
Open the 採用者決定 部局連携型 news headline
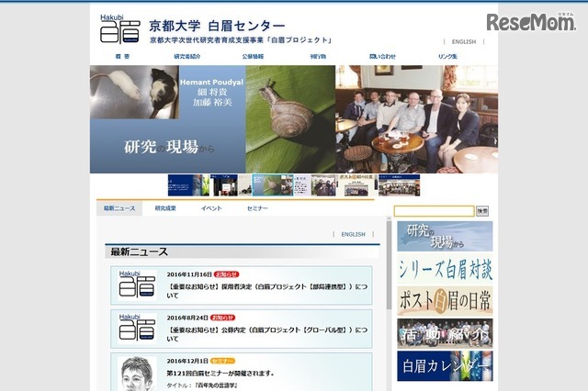(x=267, y=291)
